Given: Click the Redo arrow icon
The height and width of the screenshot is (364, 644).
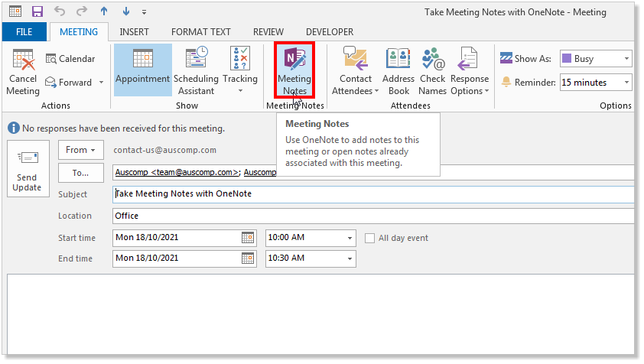Looking at the screenshot, I should pyautogui.click(x=82, y=11).
